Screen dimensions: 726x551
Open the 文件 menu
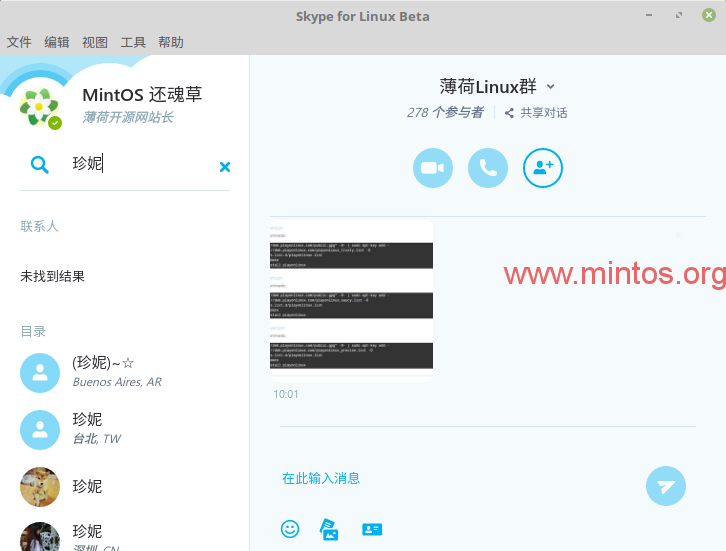click(19, 42)
